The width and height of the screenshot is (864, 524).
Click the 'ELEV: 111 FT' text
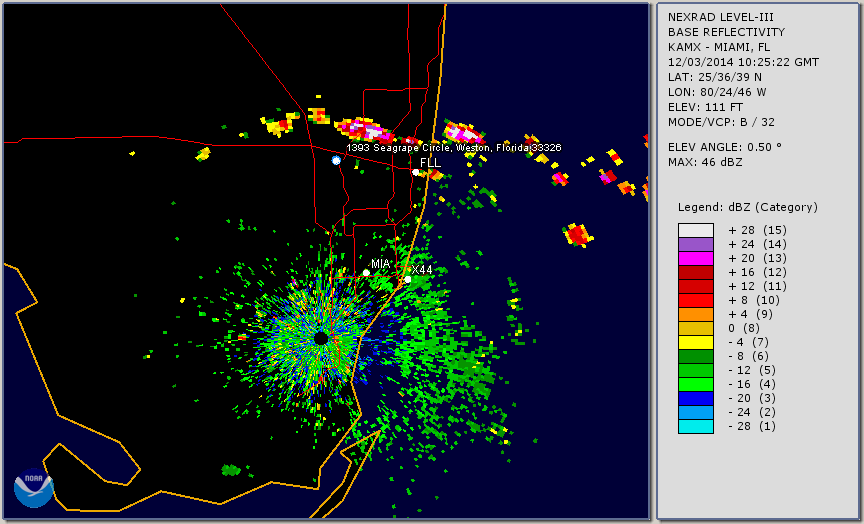point(705,107)
